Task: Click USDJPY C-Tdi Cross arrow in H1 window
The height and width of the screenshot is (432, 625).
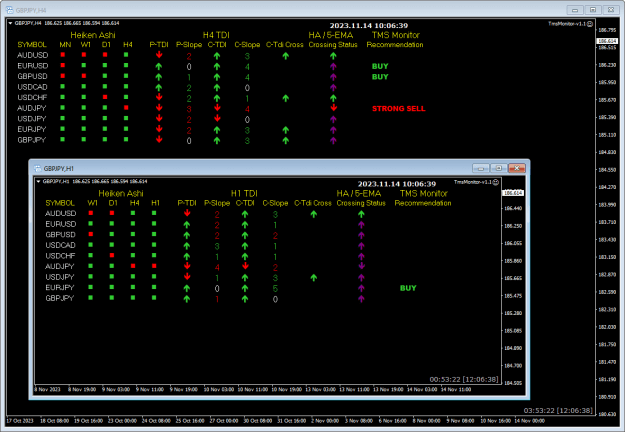Action: [x=314, y=277]
